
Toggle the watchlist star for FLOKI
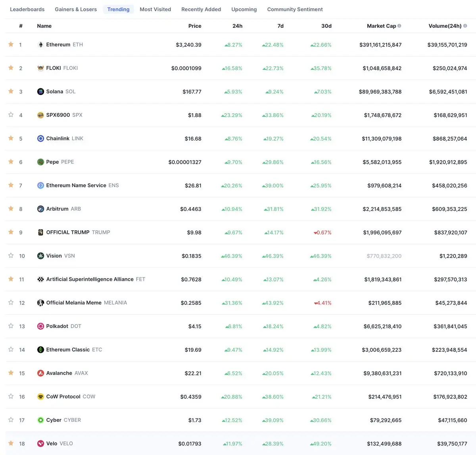pyautogui.click(x=11, y=68)
